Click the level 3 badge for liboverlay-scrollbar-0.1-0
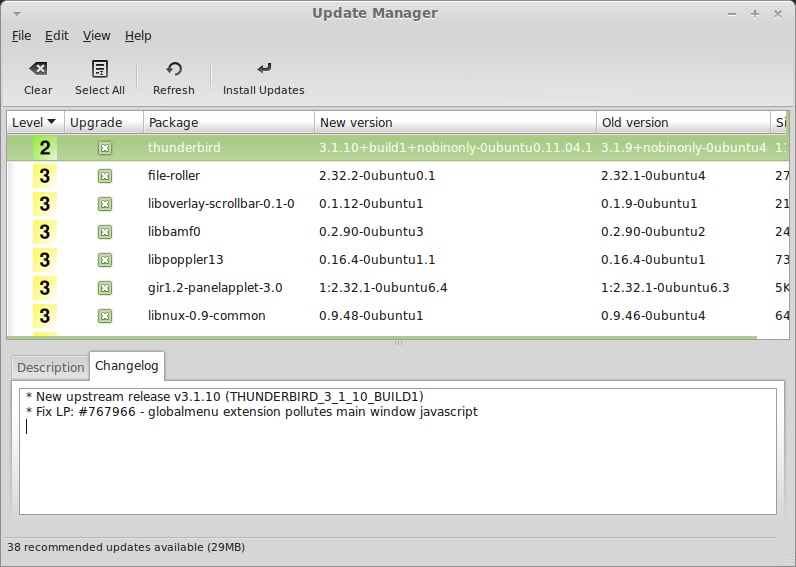796x567 pixels. tap(45, 204)
